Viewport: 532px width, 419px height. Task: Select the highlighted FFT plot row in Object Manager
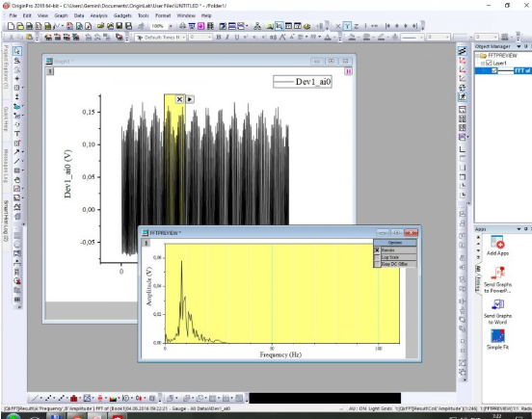coord(503,70)
